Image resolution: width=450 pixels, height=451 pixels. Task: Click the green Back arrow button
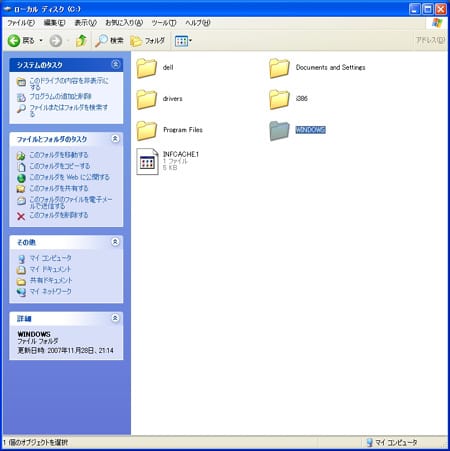[14, 41]
